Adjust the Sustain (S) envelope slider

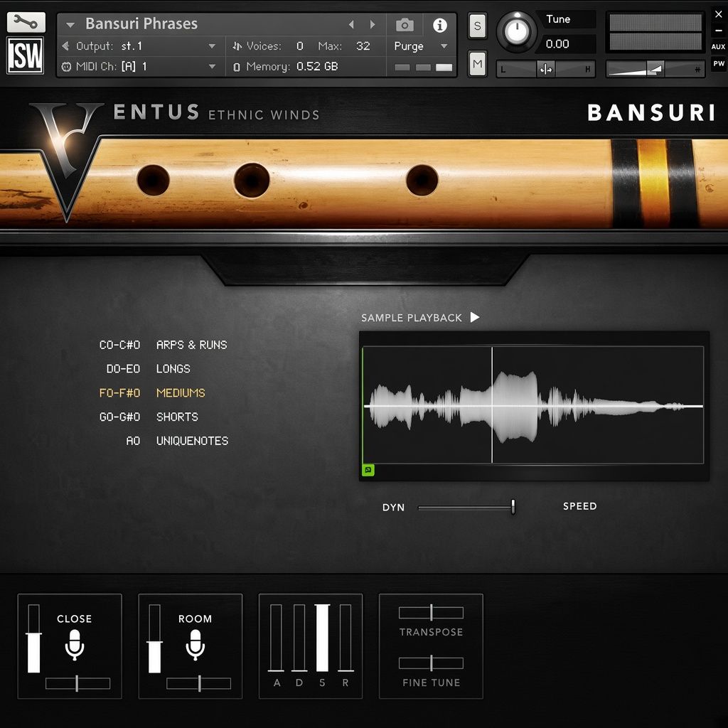322,638
